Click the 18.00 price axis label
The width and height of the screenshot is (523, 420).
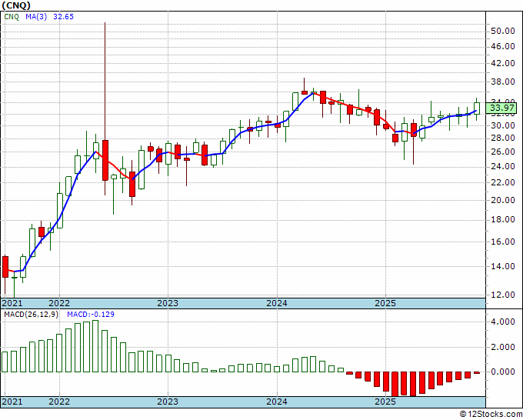coord(503,219)
